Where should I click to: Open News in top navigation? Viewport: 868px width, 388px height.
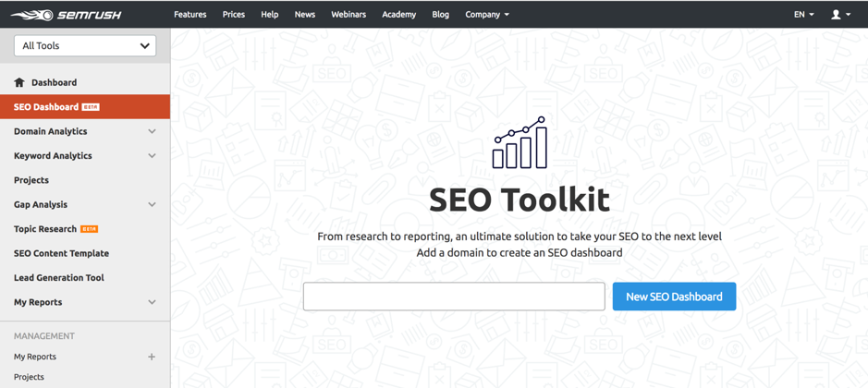tap(305, 15)
